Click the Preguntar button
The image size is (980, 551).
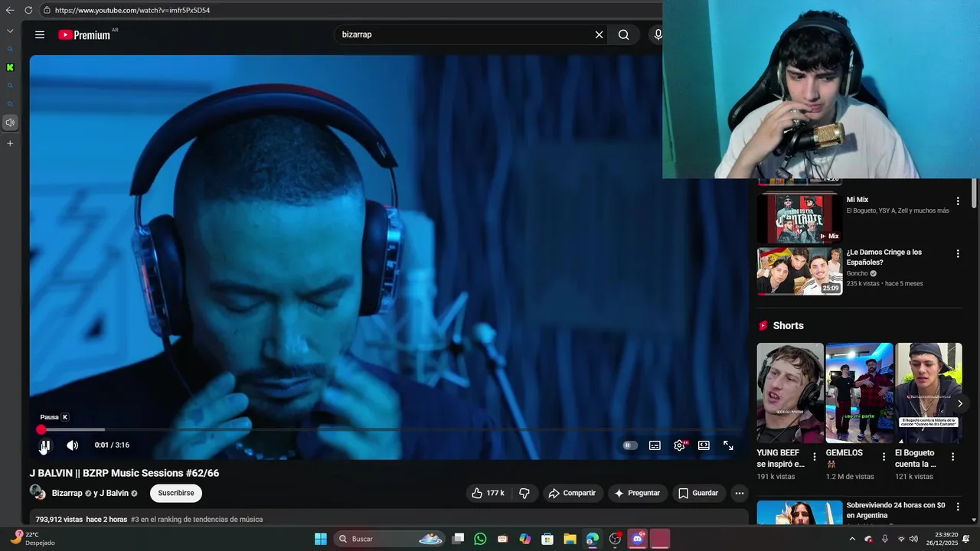(x=637, y=493)
